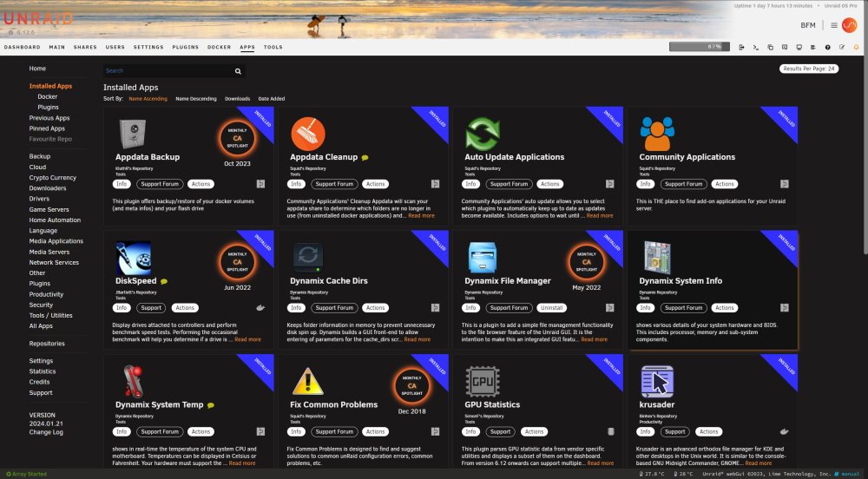Open the system info monitor icon
This screenshot has width=868, height=479.
(799, 48)
